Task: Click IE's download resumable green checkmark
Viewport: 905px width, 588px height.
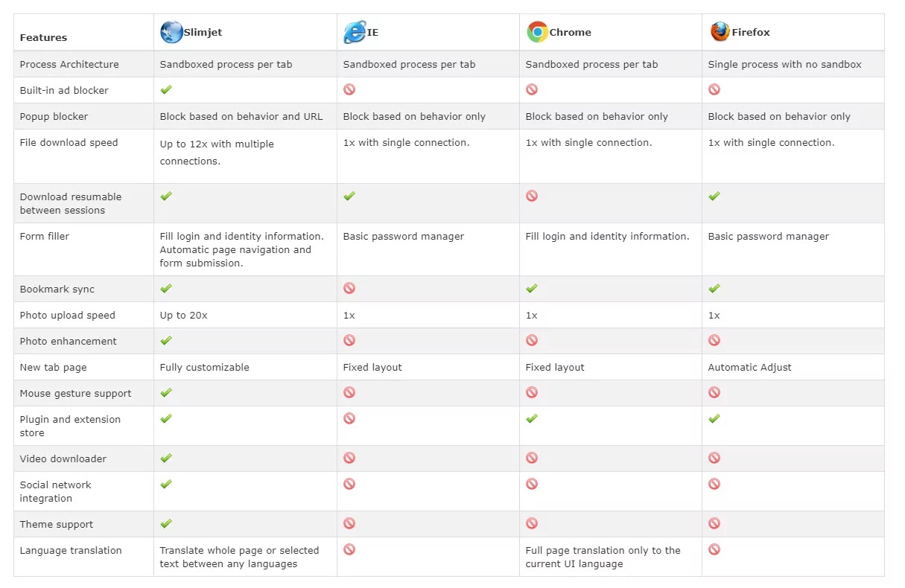Action: 349,196
